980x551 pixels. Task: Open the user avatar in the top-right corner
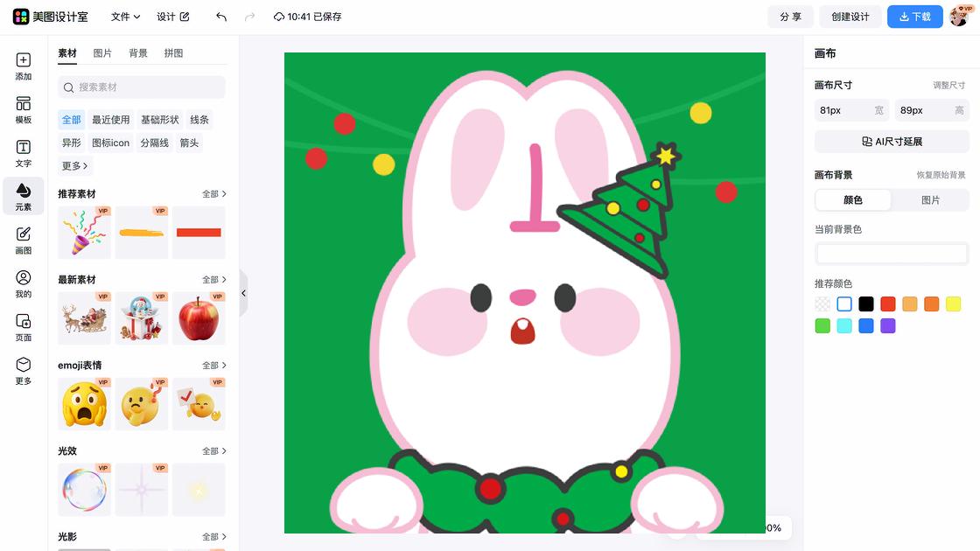(x=961, y=17)
